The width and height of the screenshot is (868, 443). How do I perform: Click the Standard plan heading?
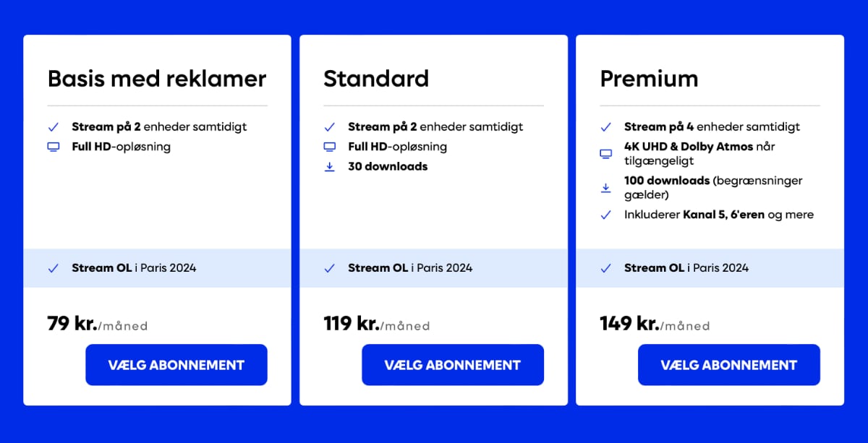coord(376,78)
